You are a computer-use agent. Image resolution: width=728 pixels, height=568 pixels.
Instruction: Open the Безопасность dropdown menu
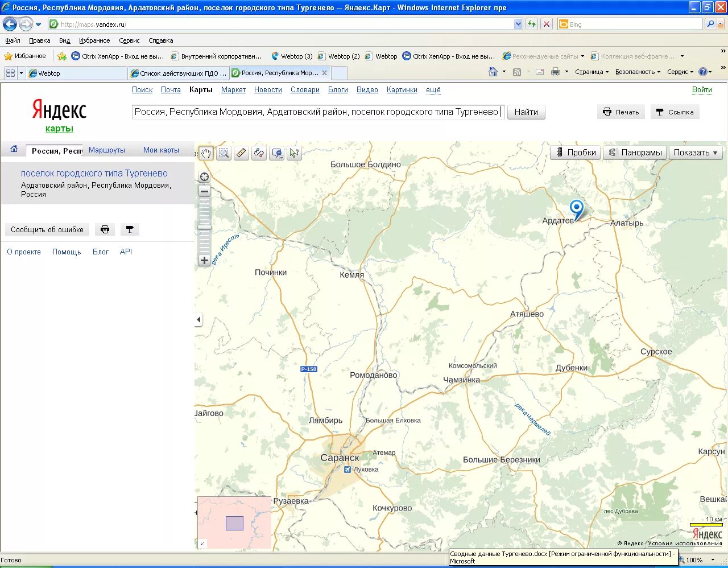coord(638,72)
